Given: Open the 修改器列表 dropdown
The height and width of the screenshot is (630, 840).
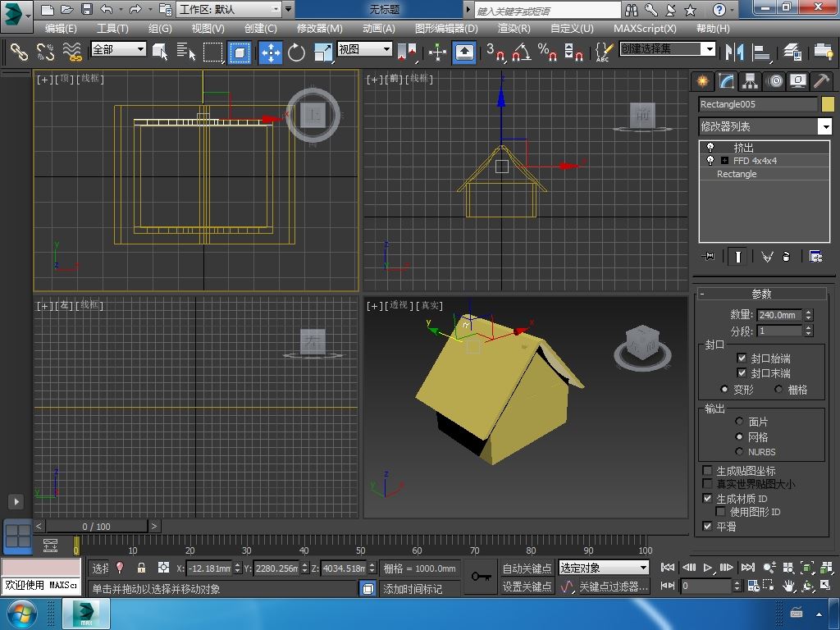Looking at the screenshot, I should tap(825, 126).
